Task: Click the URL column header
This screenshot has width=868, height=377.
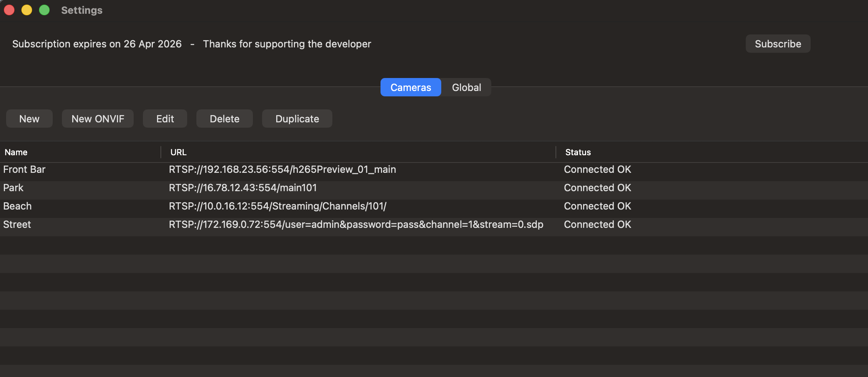Action: click(x=178, y=152)
